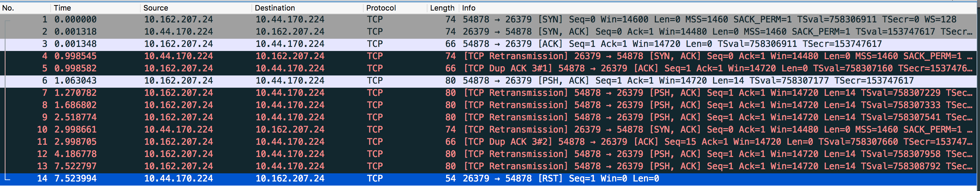This screenshot has width=980, height=191.
Task: Select packet 4, a retransmitted SYN, ACK
Action: pos(490,56)
